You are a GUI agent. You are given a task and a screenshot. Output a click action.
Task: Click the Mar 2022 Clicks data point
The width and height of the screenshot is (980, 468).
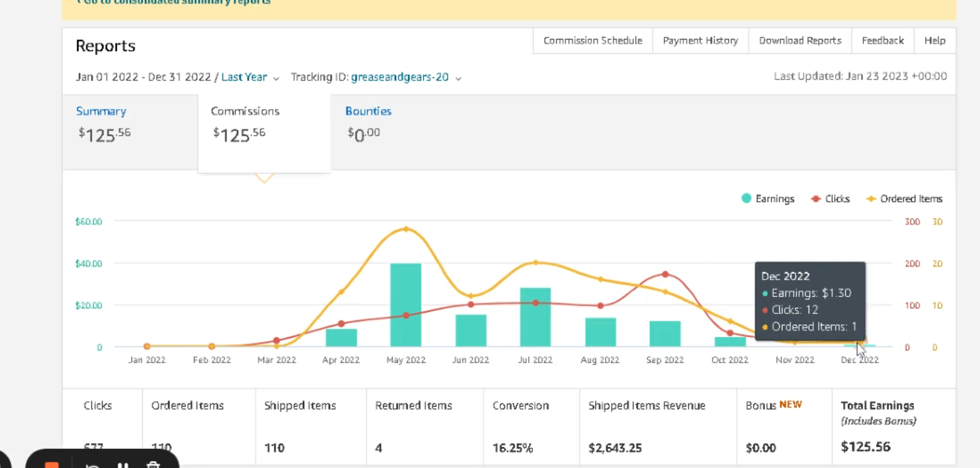pos(276,341)
